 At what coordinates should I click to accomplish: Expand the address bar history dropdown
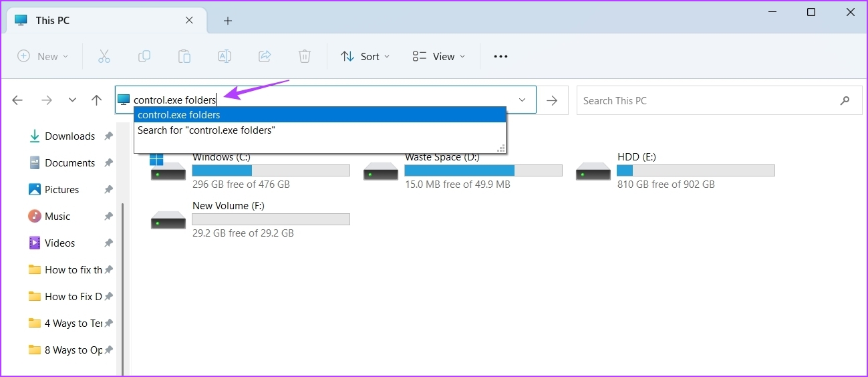click(522, 100)
